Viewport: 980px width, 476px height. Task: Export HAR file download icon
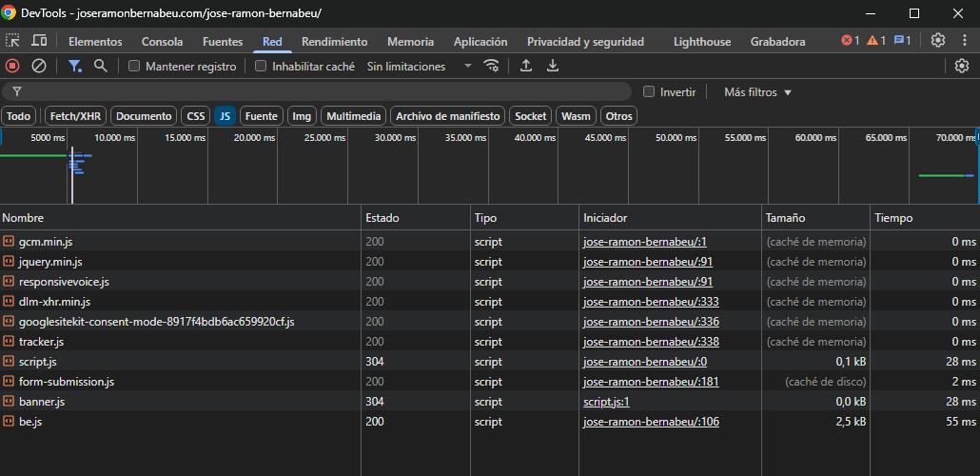[553, 66]
